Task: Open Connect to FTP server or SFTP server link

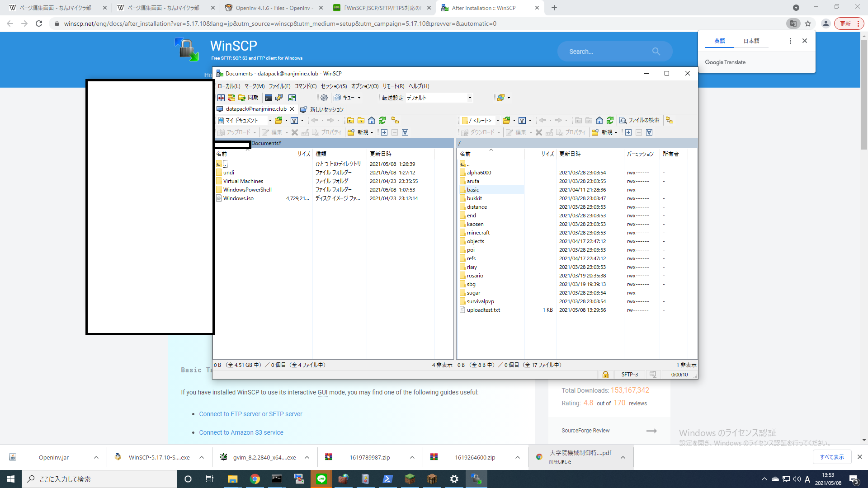Action: click(250, 414)
